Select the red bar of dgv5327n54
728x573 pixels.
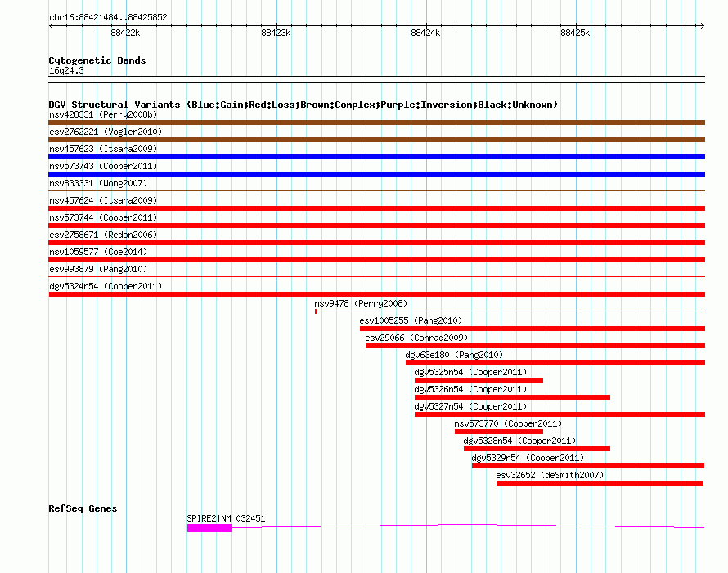point(559,414)
